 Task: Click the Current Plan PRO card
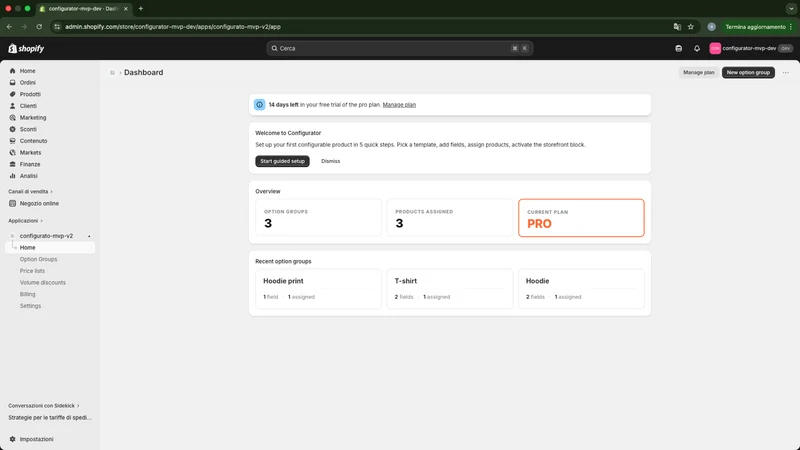coord(581,218)
